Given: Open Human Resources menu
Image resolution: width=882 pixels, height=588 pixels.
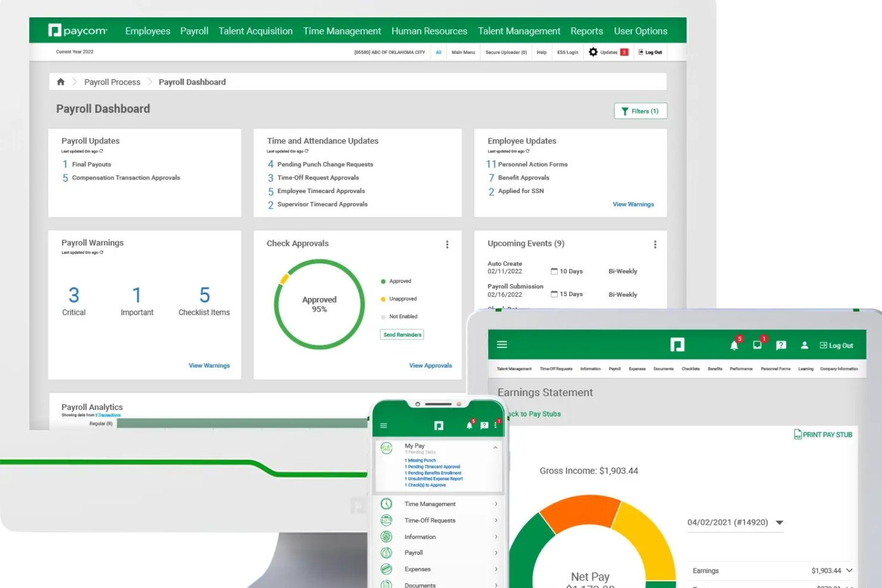Looking at the screenshot, I should point(429,31).
